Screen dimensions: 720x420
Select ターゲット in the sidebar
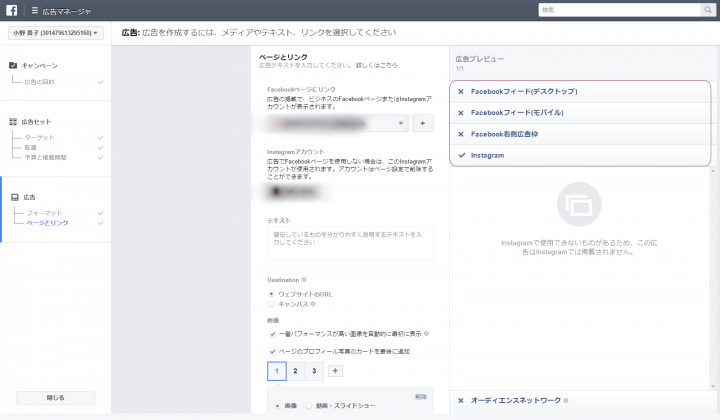[39, 137]
